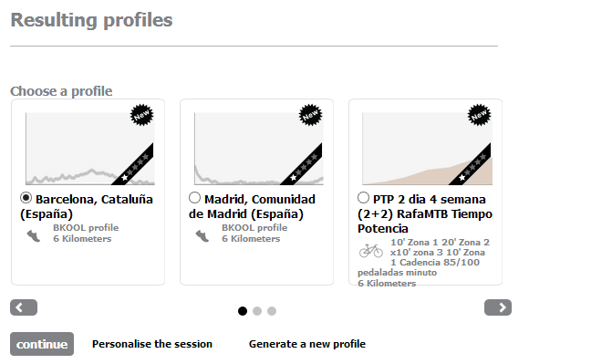Jump to third carousel page dot
The width and height of the screenshot is (612, 364).
[272, 311]
